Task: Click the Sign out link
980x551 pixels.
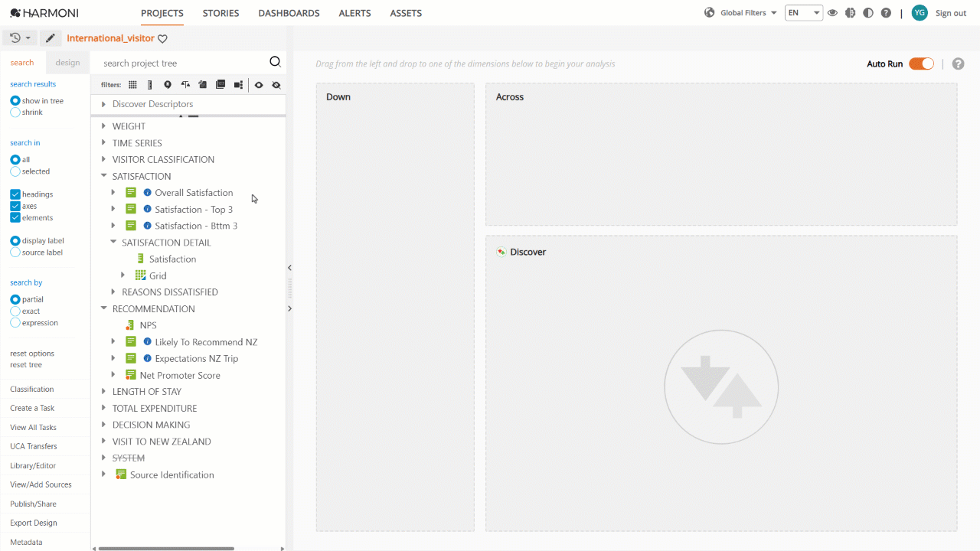Action: coord(951,13)
